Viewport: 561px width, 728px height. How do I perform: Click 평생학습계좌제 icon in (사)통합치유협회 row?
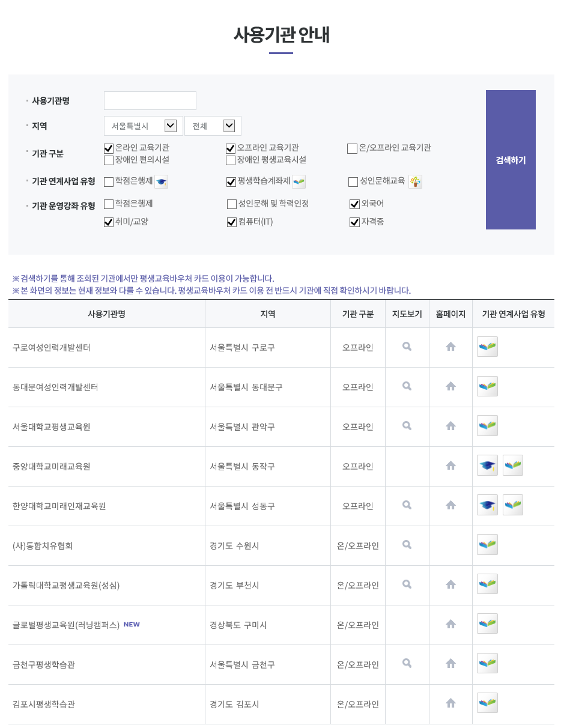(x=487, y=545)
